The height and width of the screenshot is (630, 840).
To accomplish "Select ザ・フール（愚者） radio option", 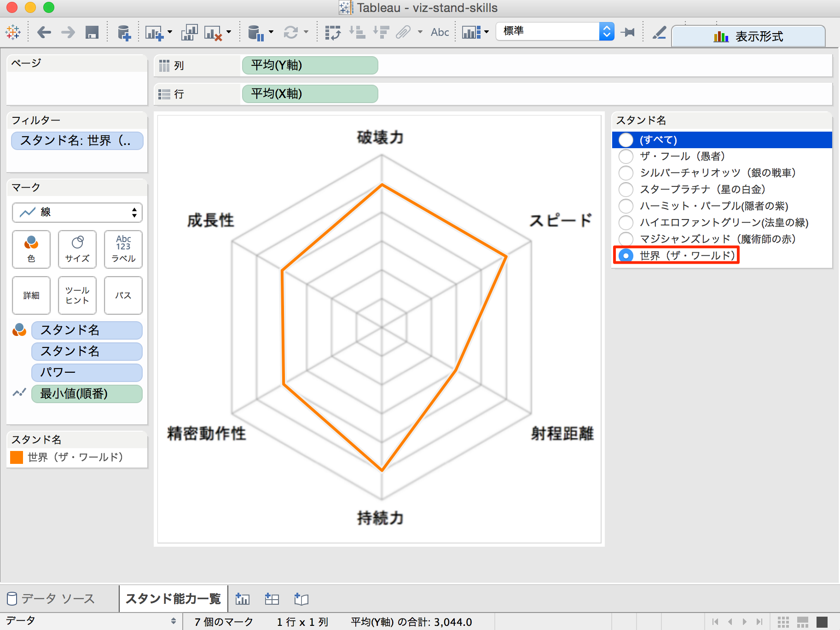I will point(626,156).
